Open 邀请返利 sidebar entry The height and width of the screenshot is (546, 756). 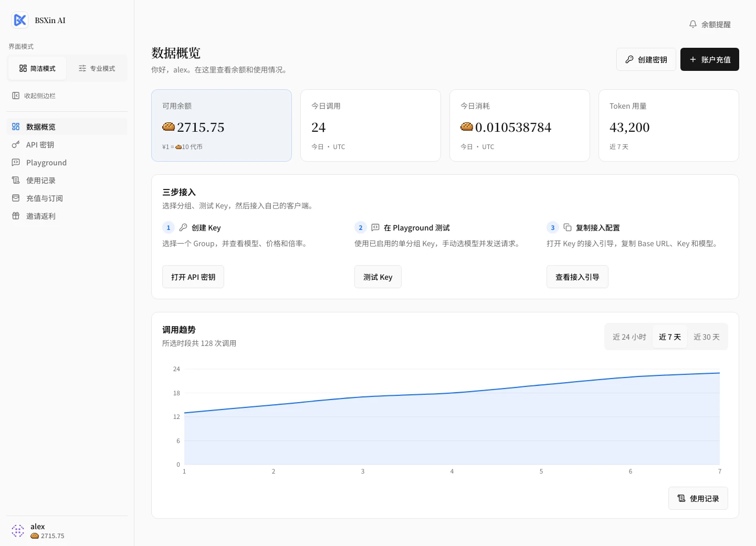click(x=67, y=216)
